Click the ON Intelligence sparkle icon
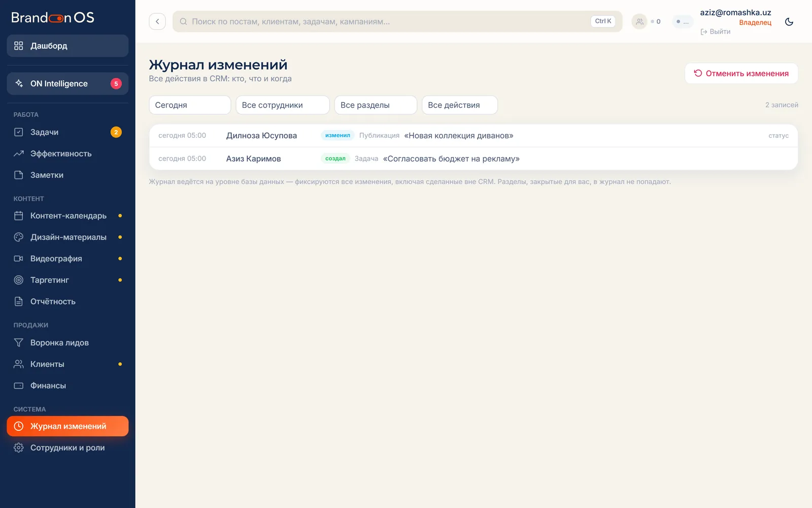The image size is (812, 508). pos(19,83)
